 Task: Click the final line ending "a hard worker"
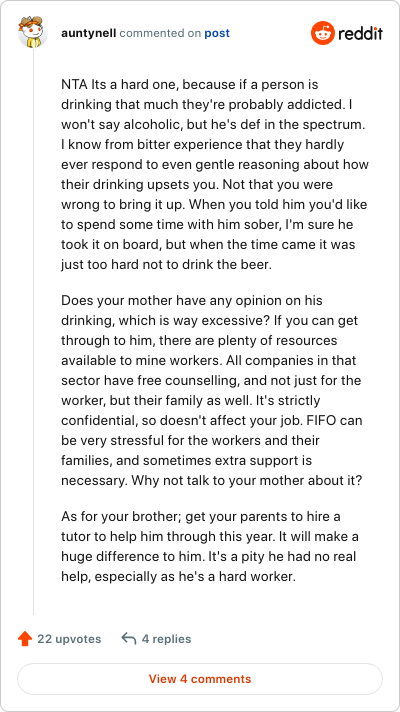pos(178,577)
